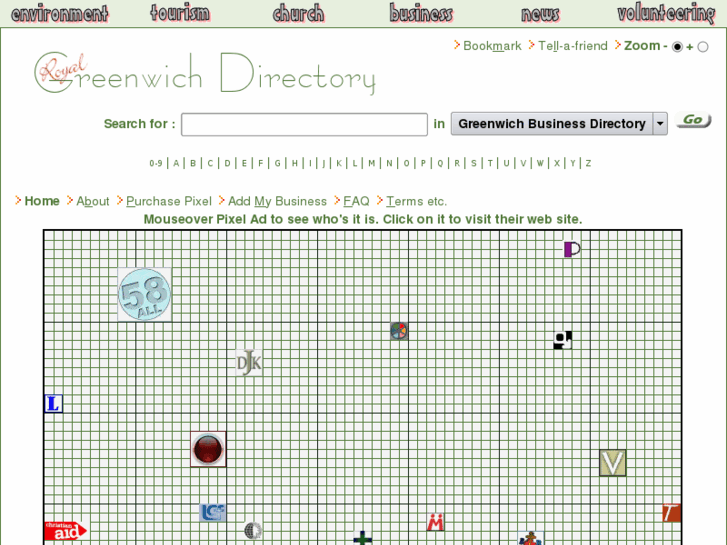This screenshot has width=727, height=545.
Task: Browse listings under letter G
Action: 278,163
